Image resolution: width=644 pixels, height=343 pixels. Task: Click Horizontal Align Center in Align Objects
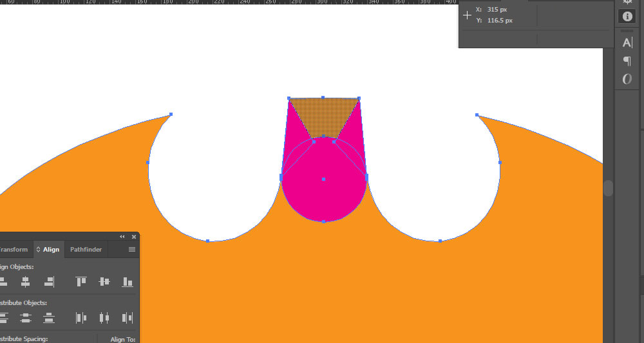[26, 282]
